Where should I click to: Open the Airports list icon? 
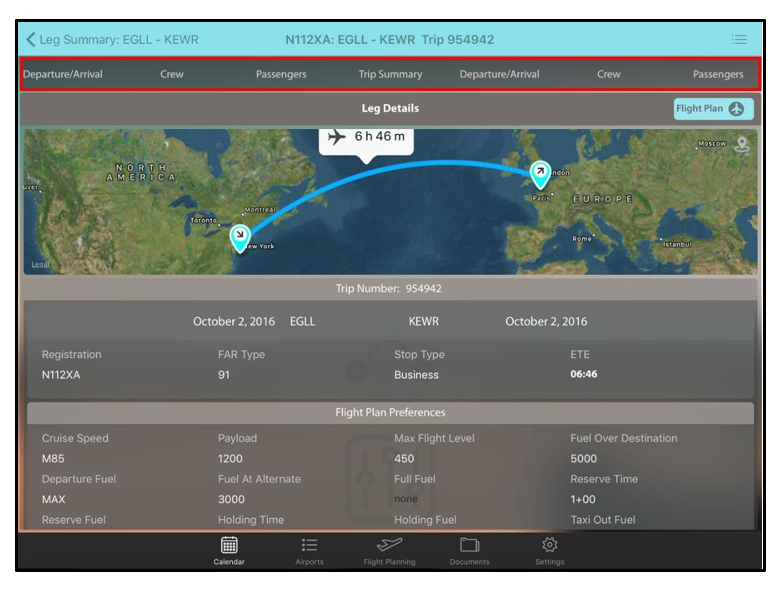pos(309,546)
